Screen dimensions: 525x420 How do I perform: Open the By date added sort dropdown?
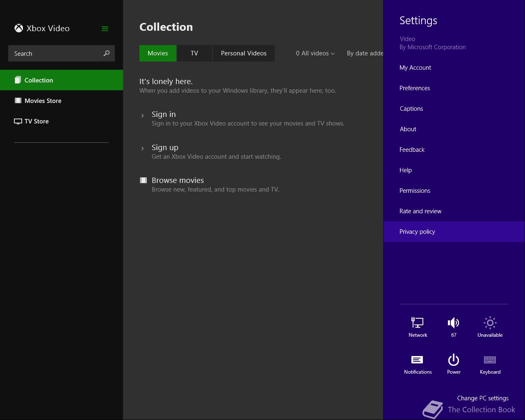[x=365, y=53]
